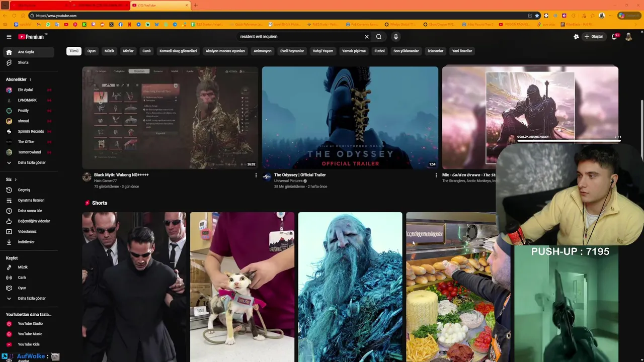Expand the Abonelikler section chevron

30,79
